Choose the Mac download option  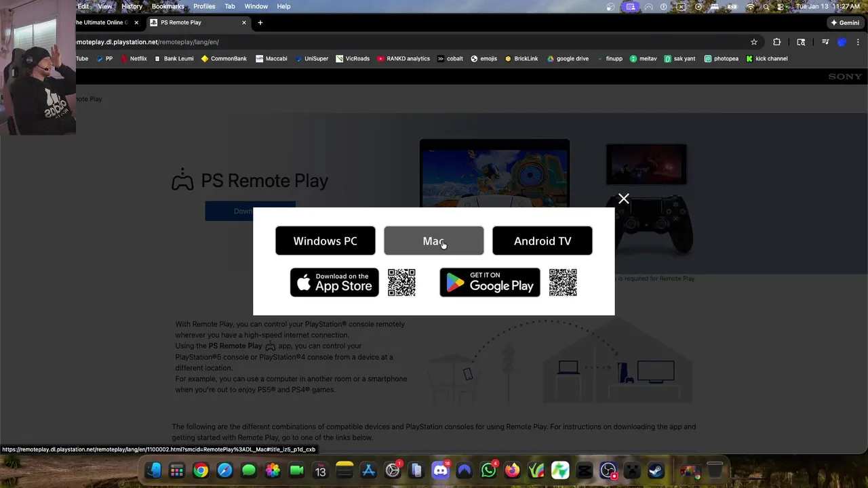pyautogui.click(x=434, y=241)
